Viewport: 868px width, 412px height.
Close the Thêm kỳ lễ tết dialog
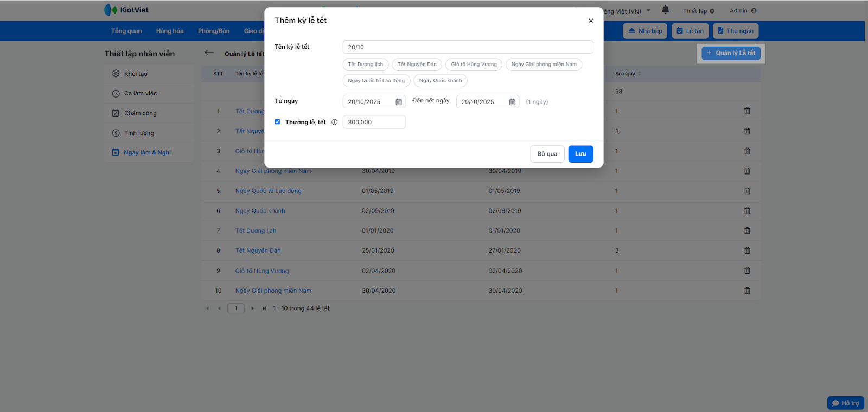tap(591, 21)
